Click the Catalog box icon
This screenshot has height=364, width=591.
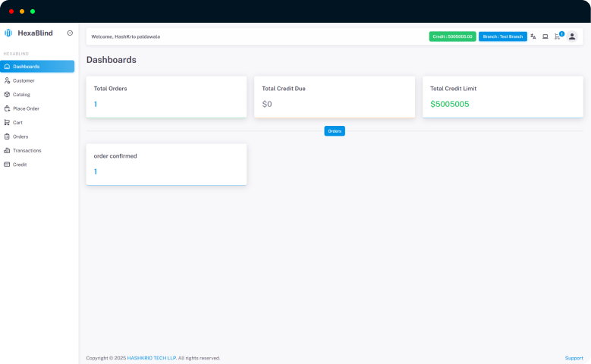pos(7,95)
